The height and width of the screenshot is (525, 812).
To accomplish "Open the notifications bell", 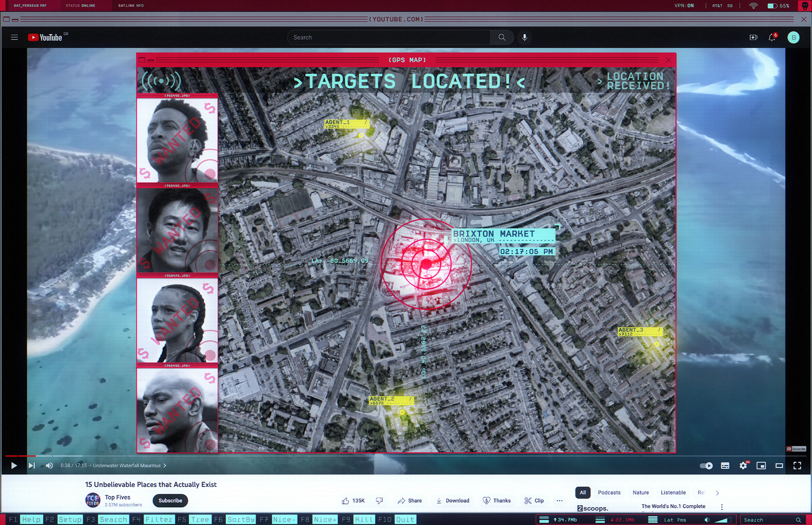I will point(772,37).
